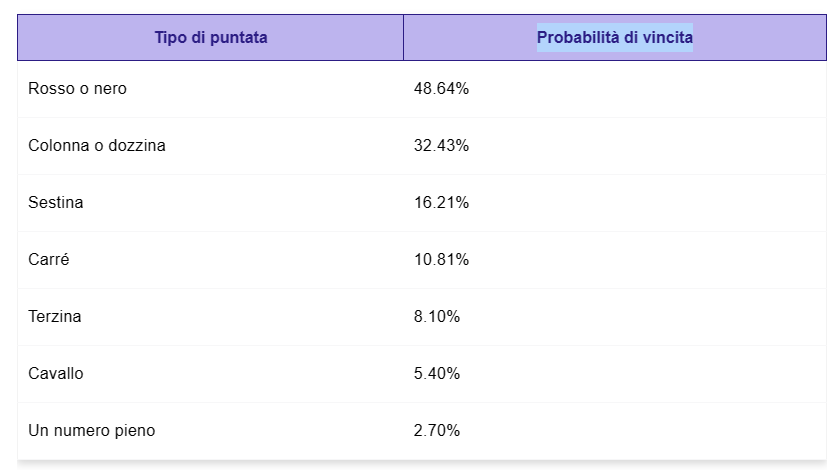840x475 pixels.
Task: Select the 'Carré' row label
Action: point(49,260)
